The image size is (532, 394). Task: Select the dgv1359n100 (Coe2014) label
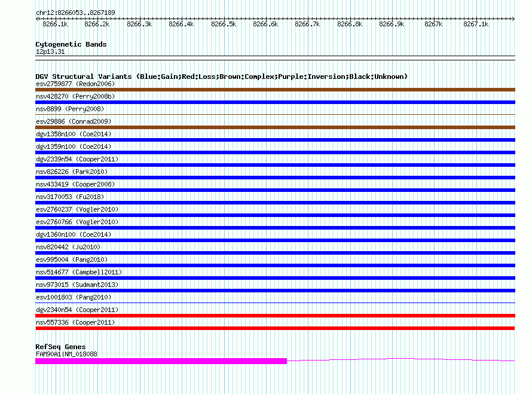click(x=74, y=146)
